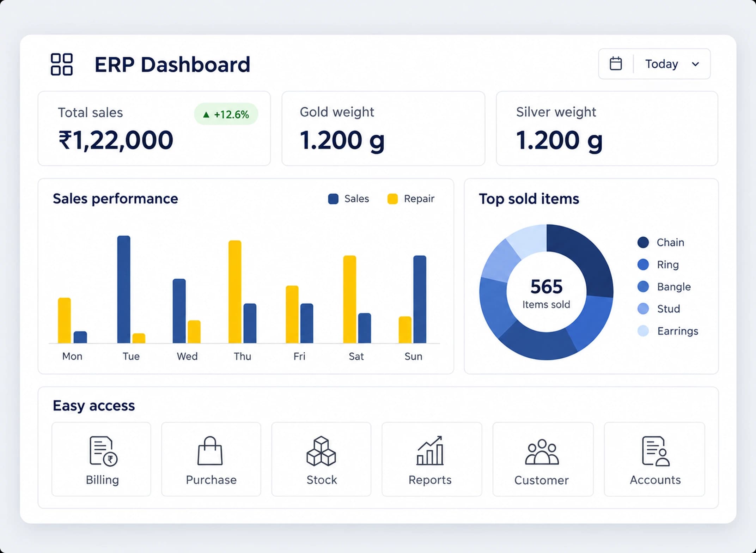Click the dashboard grid icon beside the title
This screenshot has height=553, width=756.
pyautogui.click(x=62, y=64)
